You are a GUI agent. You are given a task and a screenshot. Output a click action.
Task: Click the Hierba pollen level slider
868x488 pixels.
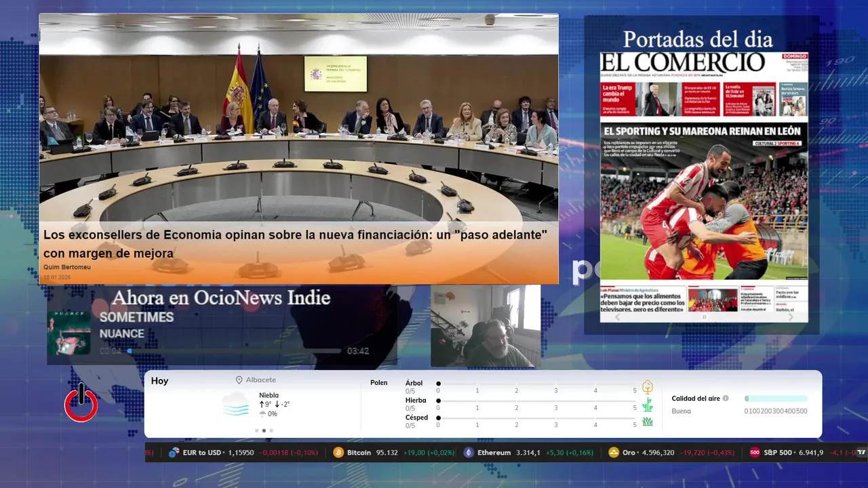536,401
